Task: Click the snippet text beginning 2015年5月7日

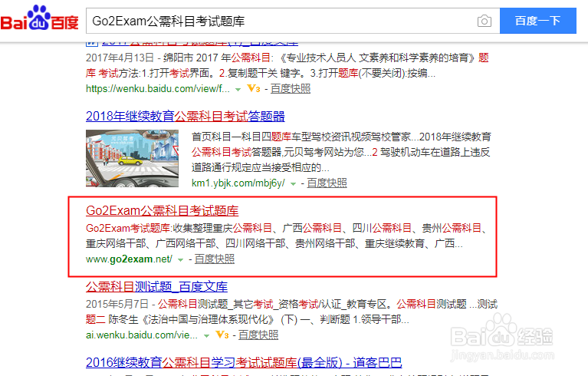Action: click(x=291, y=312)
